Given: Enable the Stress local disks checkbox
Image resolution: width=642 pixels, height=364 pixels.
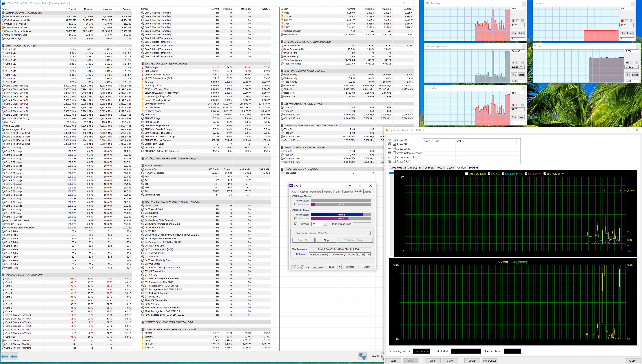Looking at the screenshot, I should (x=394, y=157).
